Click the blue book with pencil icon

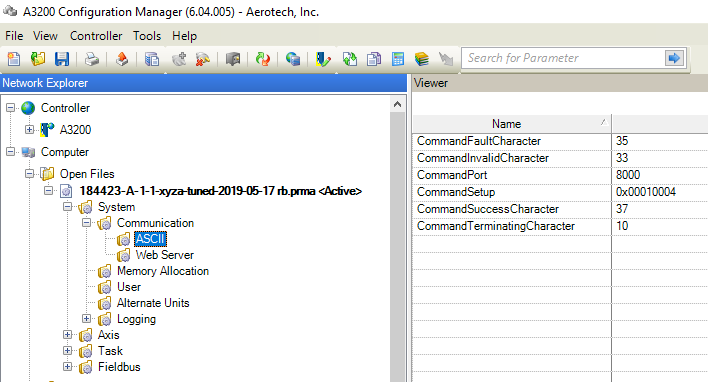click(323, 59)
